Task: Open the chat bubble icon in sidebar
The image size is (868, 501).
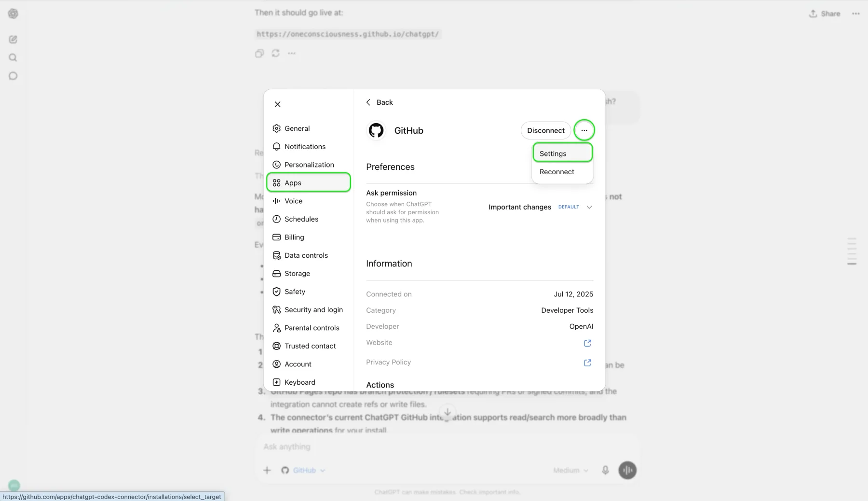Action: [13, 76]
